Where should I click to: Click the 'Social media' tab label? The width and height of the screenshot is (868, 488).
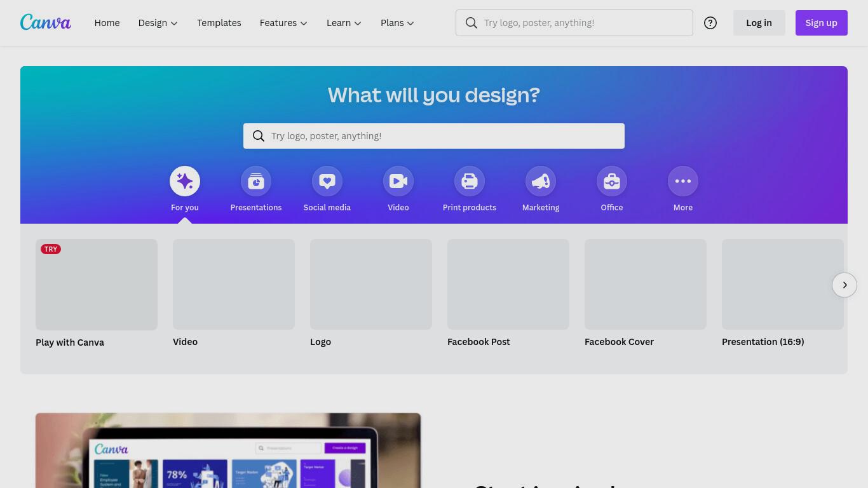(327, 208)
